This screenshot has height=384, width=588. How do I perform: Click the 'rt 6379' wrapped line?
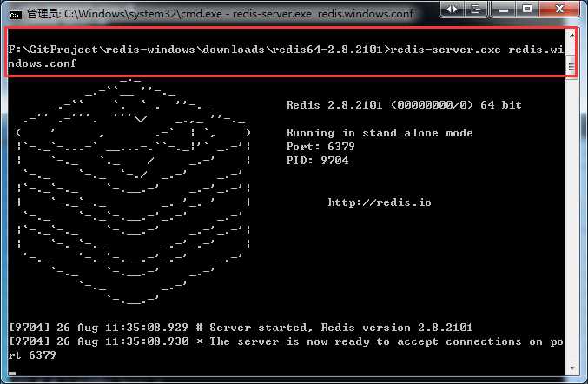(x=32, y=355)
